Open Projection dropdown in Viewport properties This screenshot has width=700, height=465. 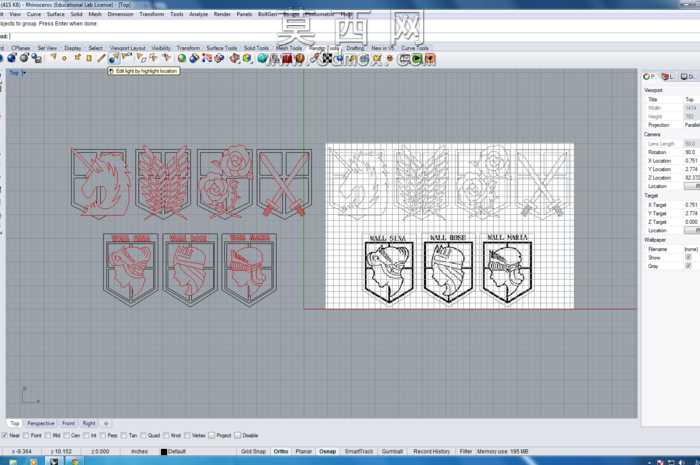click(692, 125)
